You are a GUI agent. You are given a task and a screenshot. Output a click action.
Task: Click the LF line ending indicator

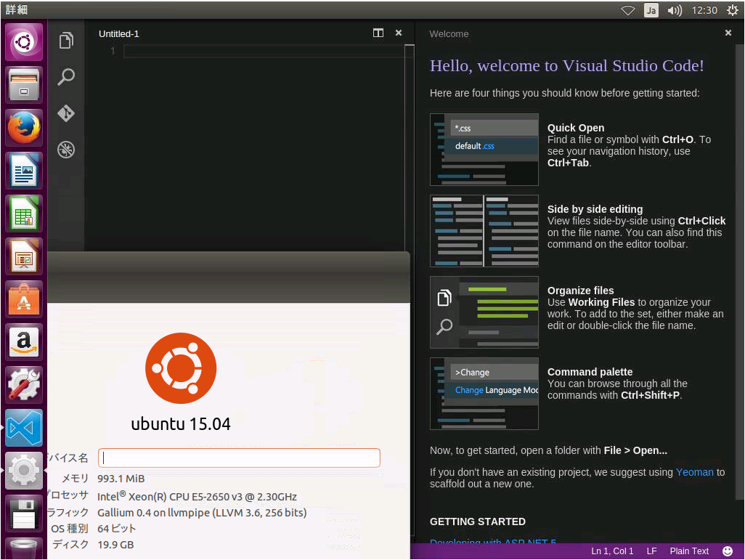tap(651, 551)
